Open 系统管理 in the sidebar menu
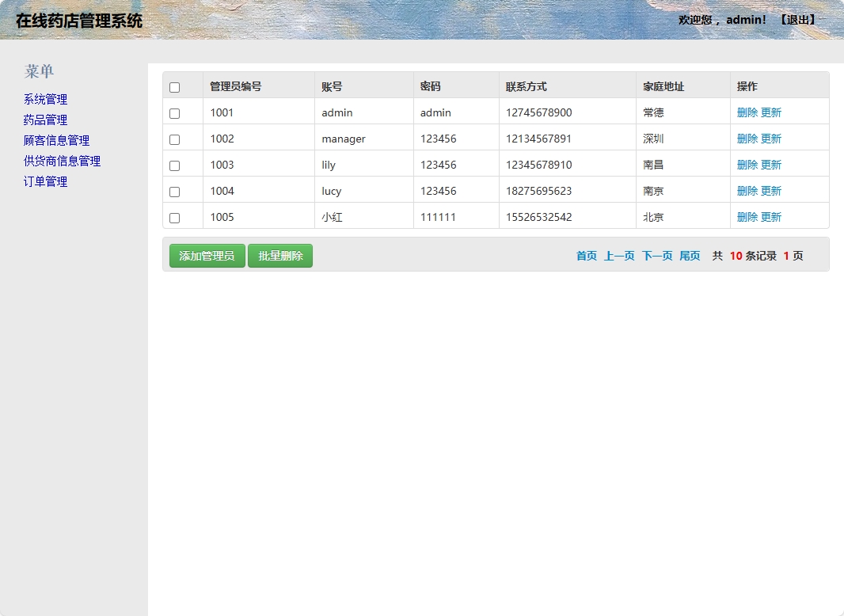This screenshot has height=616, width=844. (45, 99)
